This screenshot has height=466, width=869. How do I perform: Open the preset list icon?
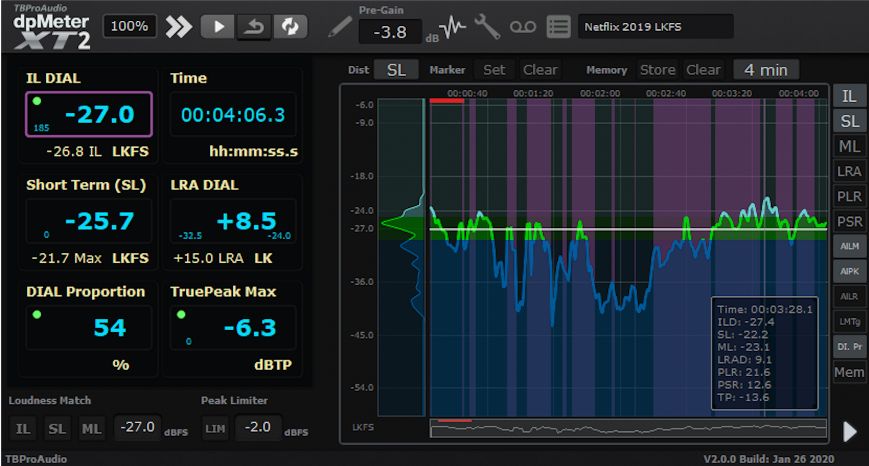click(558, 27)
